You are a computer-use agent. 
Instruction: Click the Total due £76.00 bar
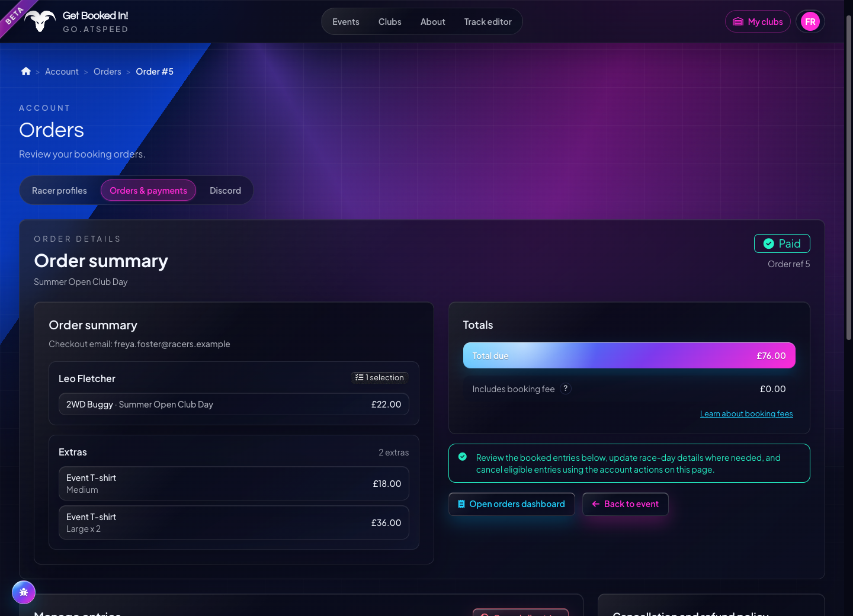coord(629,355)
